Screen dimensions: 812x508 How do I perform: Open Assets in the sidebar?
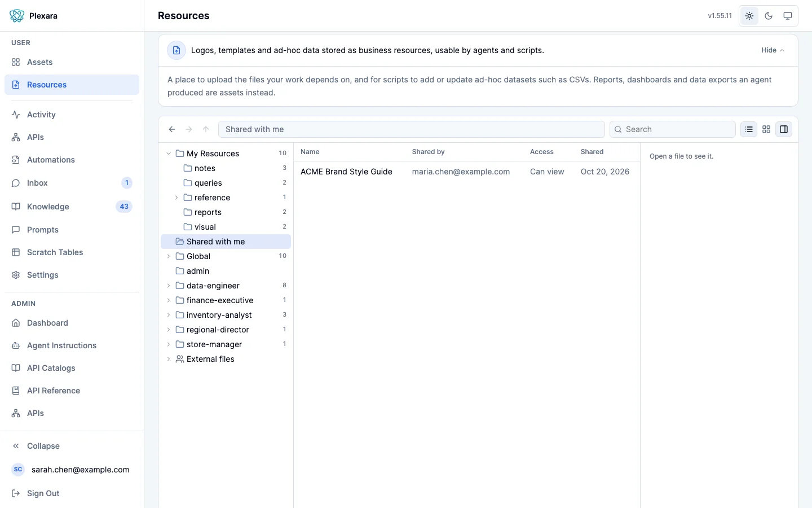[72, 62]
